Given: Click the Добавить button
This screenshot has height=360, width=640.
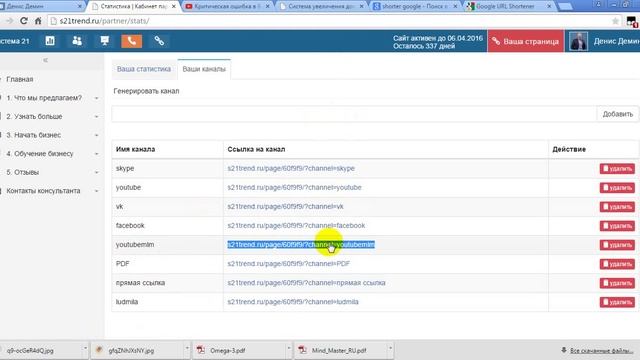Looking at the screenshot, I should [618, 114].
